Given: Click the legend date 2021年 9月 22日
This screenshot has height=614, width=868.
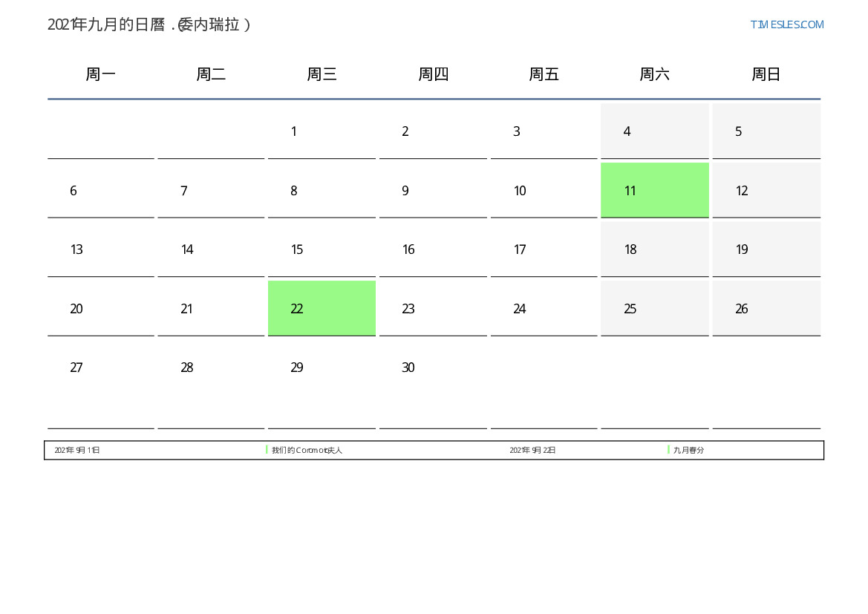Looking at the screenshot, I should [532, 450].
